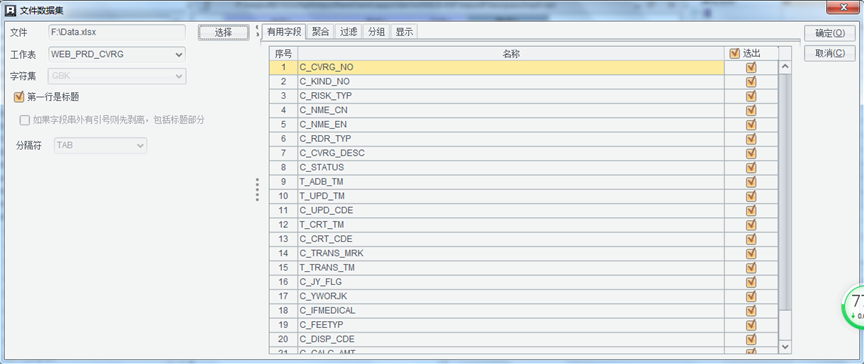Select the C_CVRG_NO field name
Screen dimensions: 864x364
click(326, 67)
